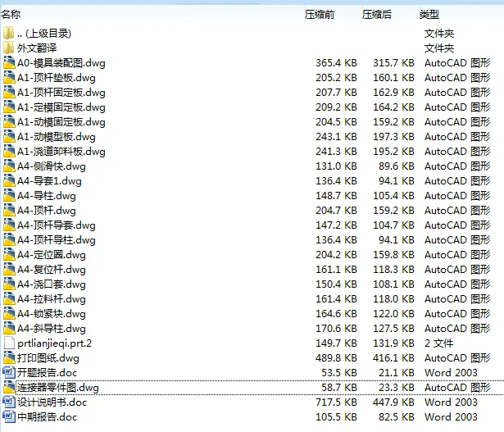The height and width of the screenshot is (432, 504).
Task: Select the file name A1-动模型板.dwg
Action: click(x=57, y=137)
